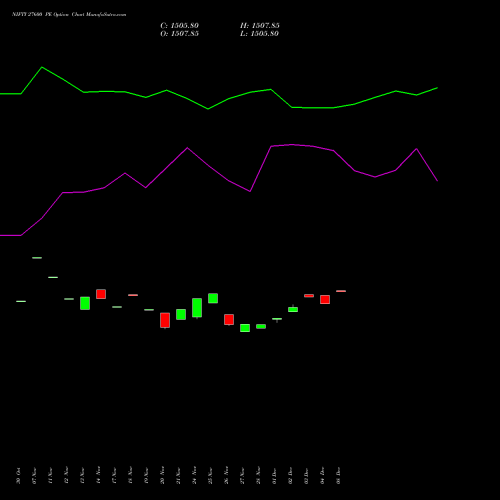500x500 pixels.
Task: Click the close value C: 1505.80
Action: [x=179, y=26]
